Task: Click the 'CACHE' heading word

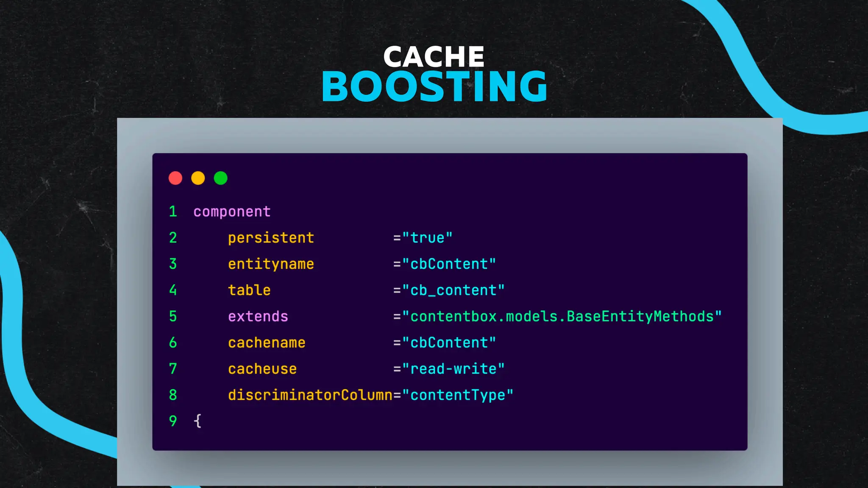Action: 434,56
